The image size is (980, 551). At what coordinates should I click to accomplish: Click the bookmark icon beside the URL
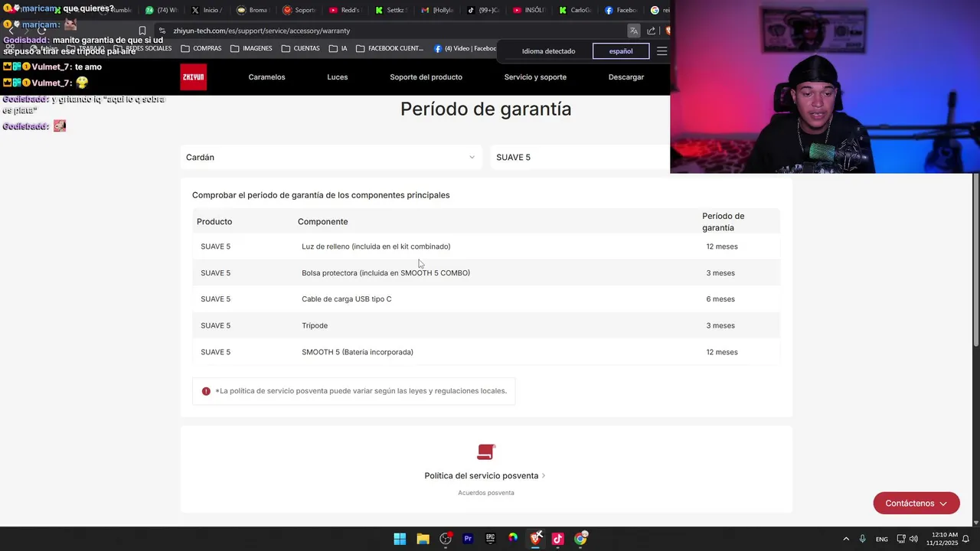pyautogui.click(x=142, y=31)
